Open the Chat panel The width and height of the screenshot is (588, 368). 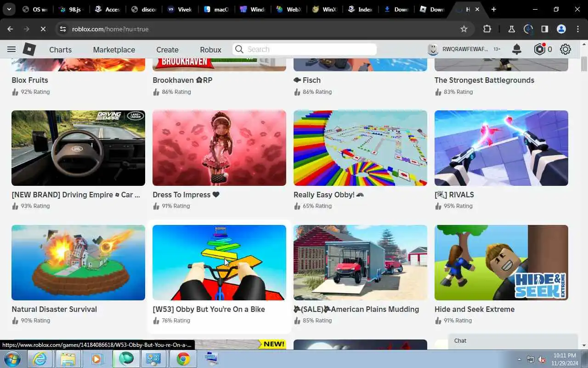(x=513, y=341)
